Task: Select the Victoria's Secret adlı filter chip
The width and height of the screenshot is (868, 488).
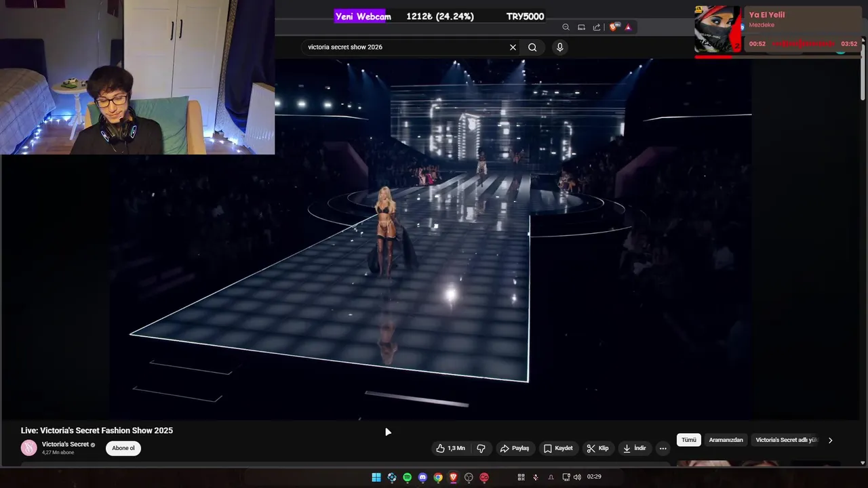Action: 786,440
